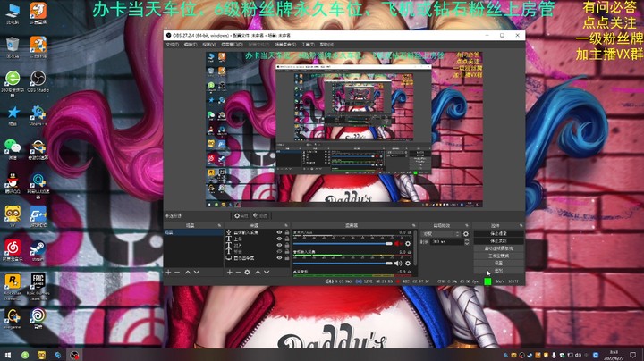644x361 pixels.
Task: Toggle lock on the second text source
Action: 287,246
